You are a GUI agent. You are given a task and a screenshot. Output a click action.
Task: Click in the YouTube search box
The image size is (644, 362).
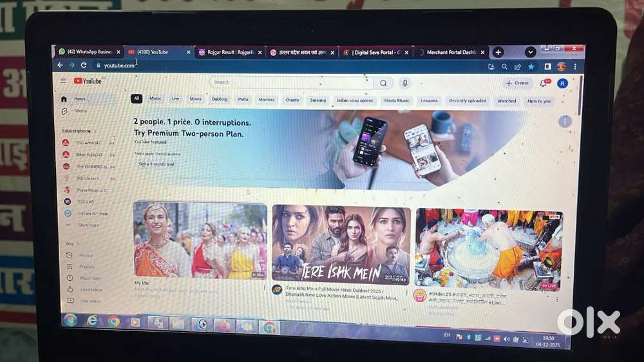click(x=292, y=82)
